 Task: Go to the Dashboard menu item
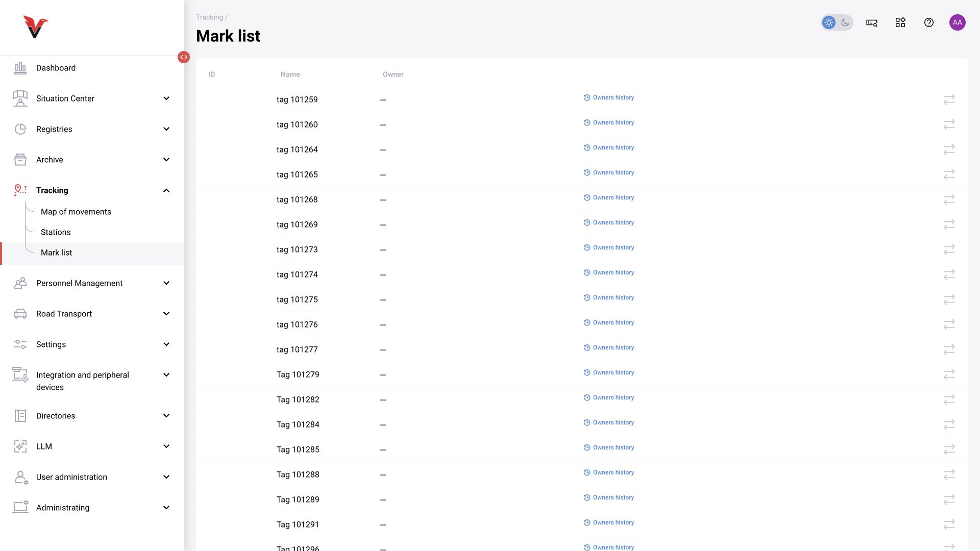click(56, 68)
